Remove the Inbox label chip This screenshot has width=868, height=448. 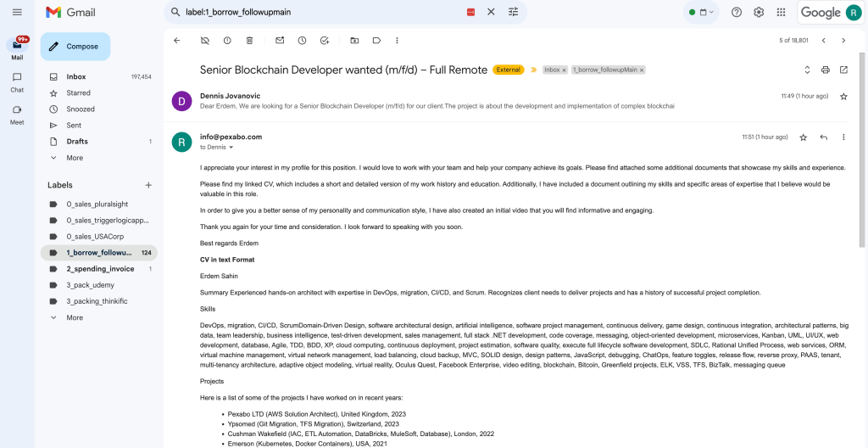tap(564, 70)
